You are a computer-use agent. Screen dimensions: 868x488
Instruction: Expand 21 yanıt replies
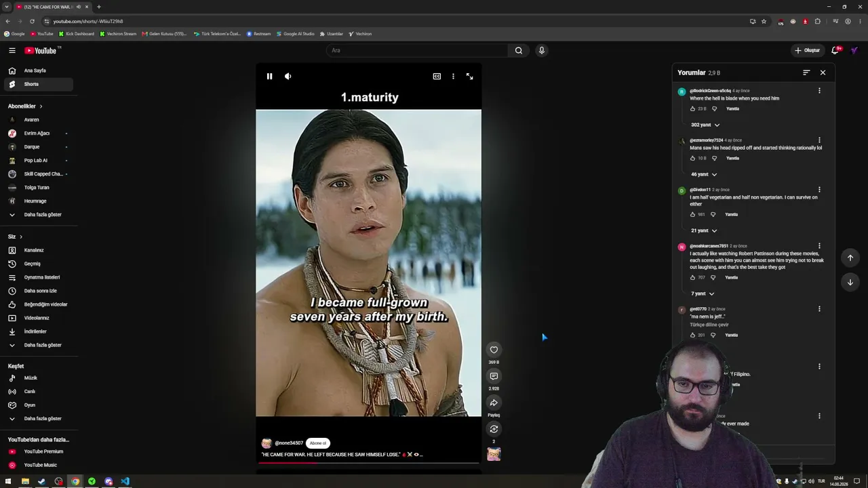tap(704, 230)
